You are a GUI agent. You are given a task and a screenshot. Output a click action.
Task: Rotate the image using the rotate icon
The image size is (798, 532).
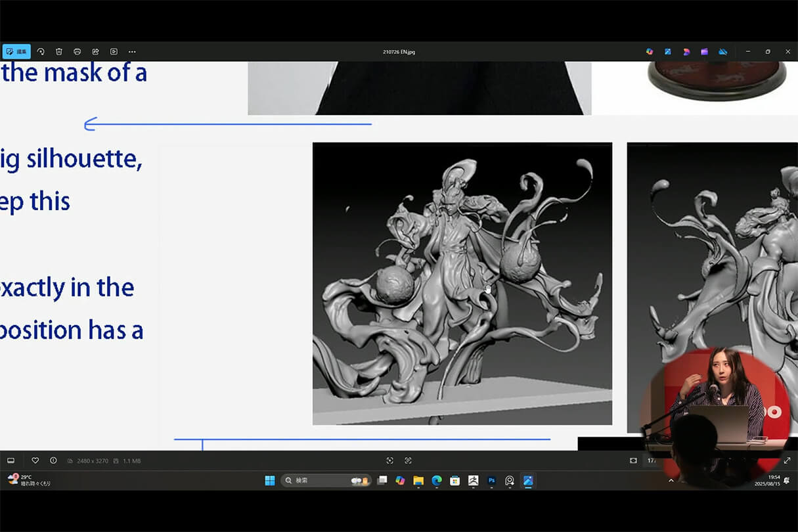pos(41,51)
